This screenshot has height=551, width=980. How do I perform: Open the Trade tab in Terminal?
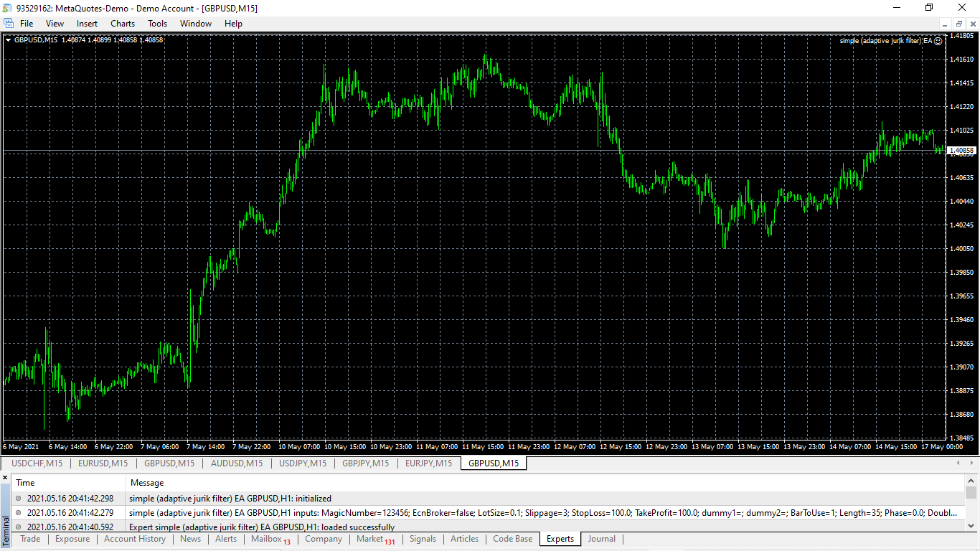tap(30, 539)
